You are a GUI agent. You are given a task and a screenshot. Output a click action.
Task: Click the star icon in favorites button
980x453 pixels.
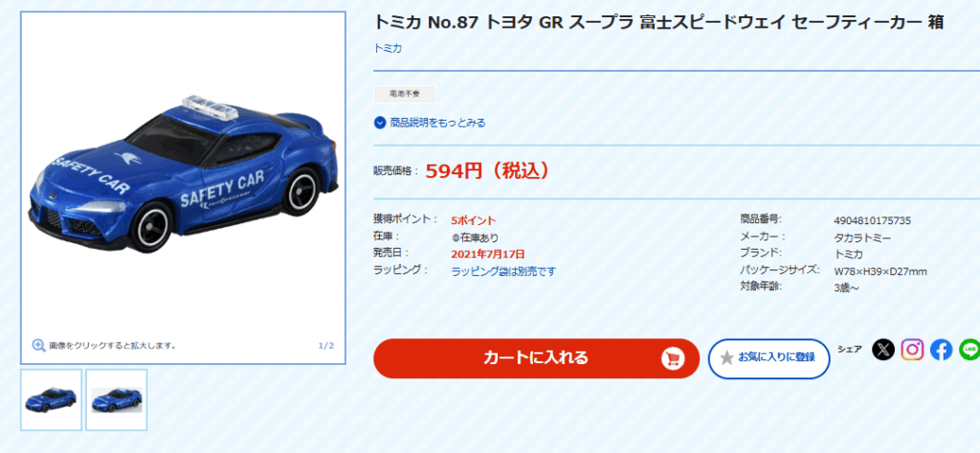pyautogui.click(x=727, y=358)
